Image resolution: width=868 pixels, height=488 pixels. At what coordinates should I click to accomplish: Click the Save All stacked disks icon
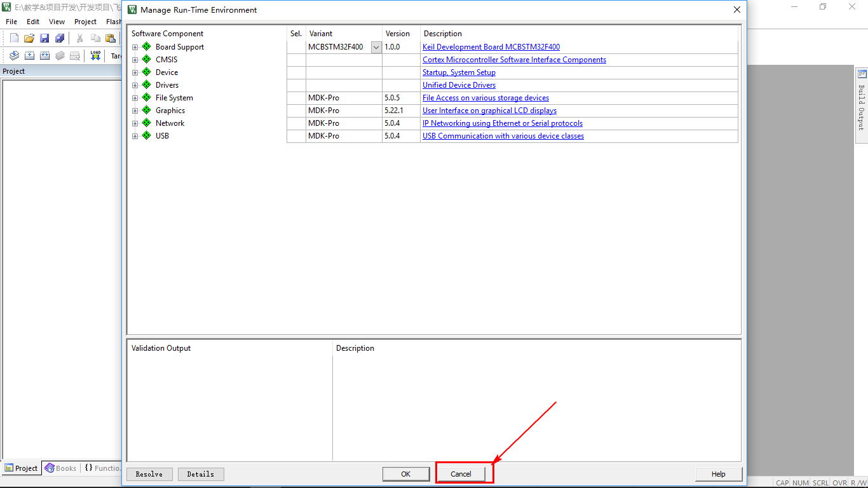click(60, 38)
